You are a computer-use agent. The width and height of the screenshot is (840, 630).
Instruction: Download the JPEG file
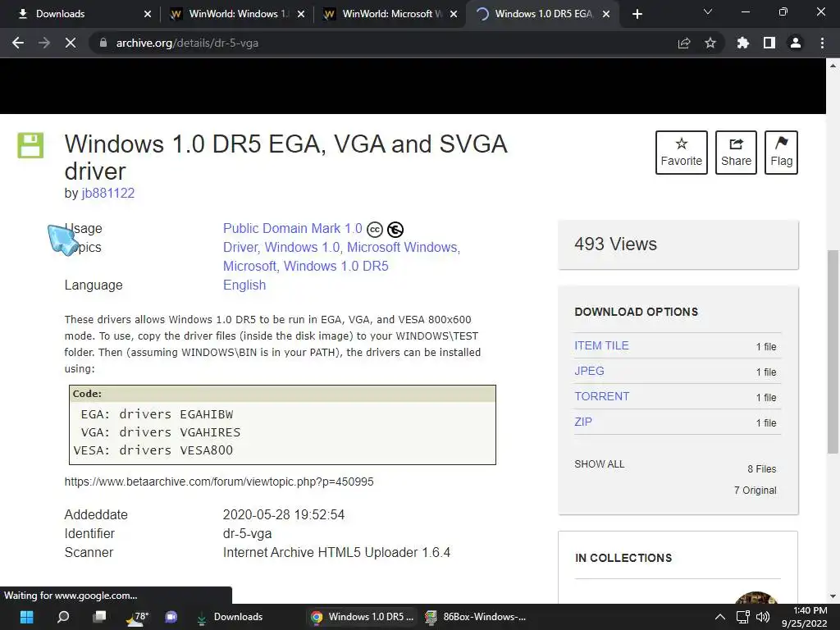pyautogui.click(x=589, y=371)
